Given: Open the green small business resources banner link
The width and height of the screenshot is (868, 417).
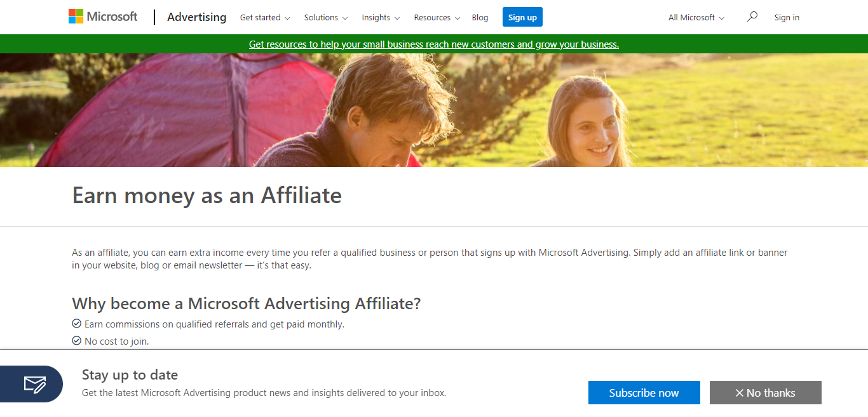Looking at the screenshot, I should point(434,44).
